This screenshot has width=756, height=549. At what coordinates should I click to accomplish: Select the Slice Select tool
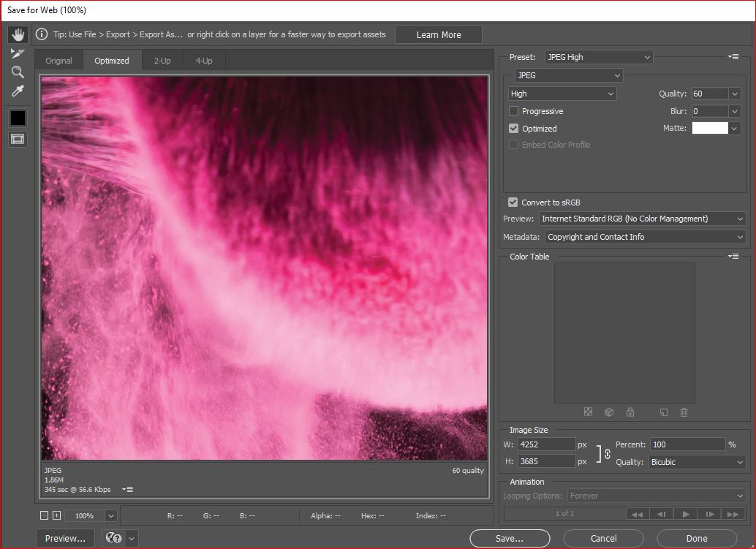[x=18, y=53]
